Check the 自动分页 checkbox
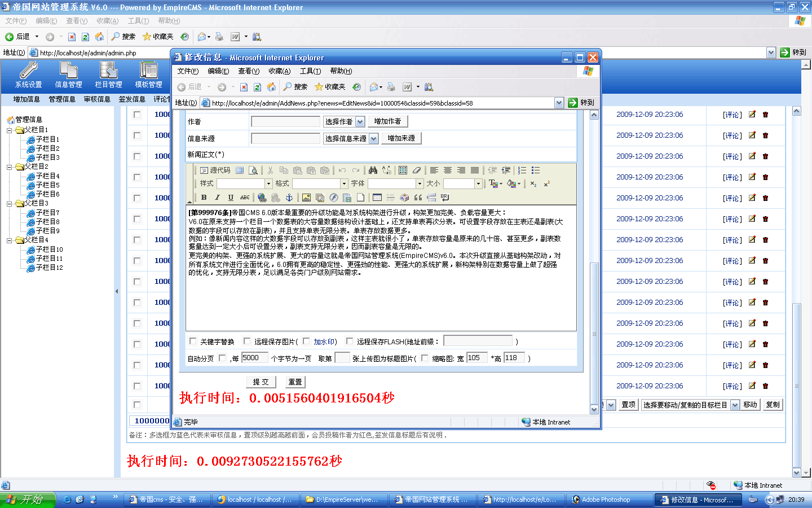Screen dimensions: 812x508 click(222, 358)
